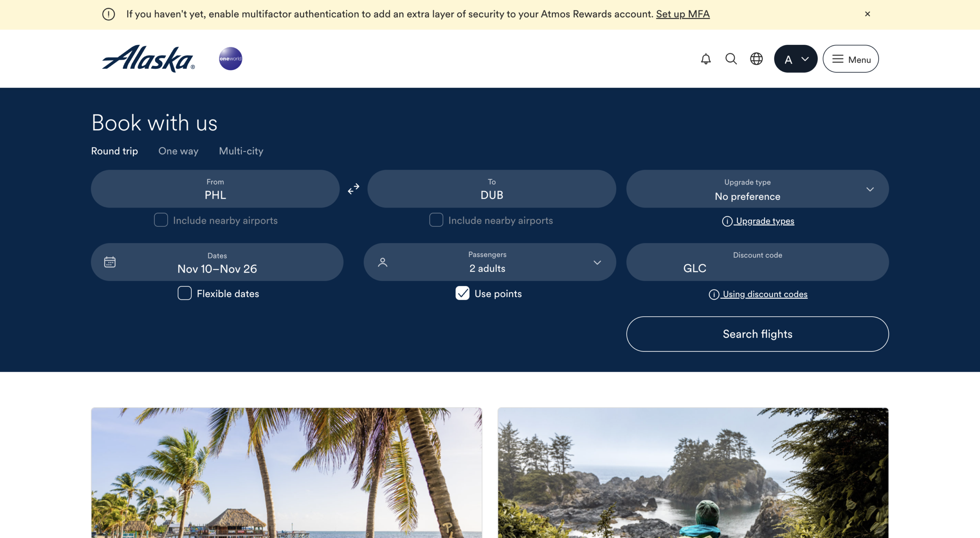Open the Dates field Nov 10–Nov 26

click(217, 262)
